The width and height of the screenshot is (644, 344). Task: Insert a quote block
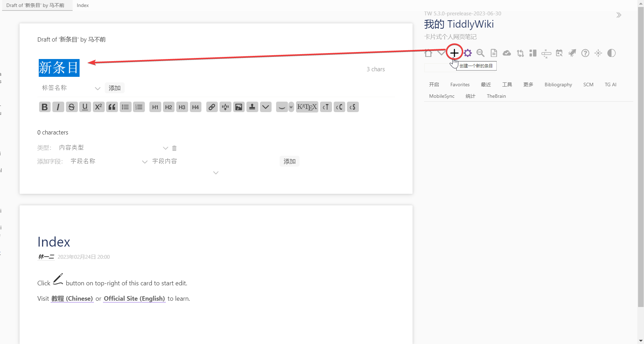(112, 107)
